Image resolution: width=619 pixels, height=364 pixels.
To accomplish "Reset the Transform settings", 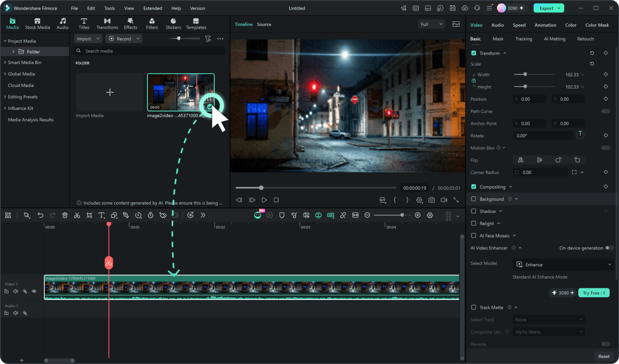I will [x=592, y=53].
